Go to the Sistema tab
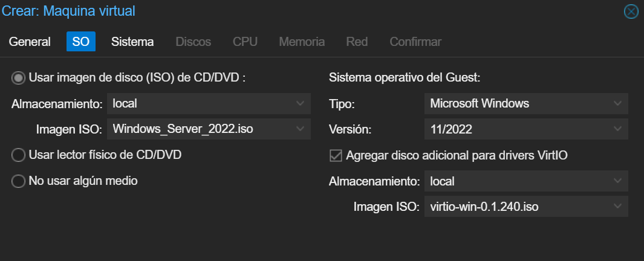The height and width of the screenshot is (261, 644). [132, 42]
